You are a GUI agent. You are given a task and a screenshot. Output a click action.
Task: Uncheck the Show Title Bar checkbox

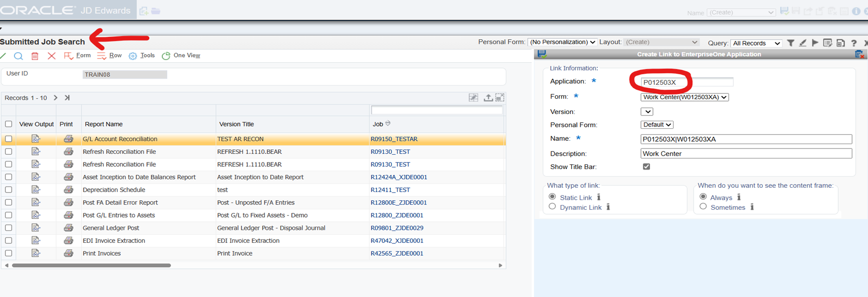[x=646, y=167]
